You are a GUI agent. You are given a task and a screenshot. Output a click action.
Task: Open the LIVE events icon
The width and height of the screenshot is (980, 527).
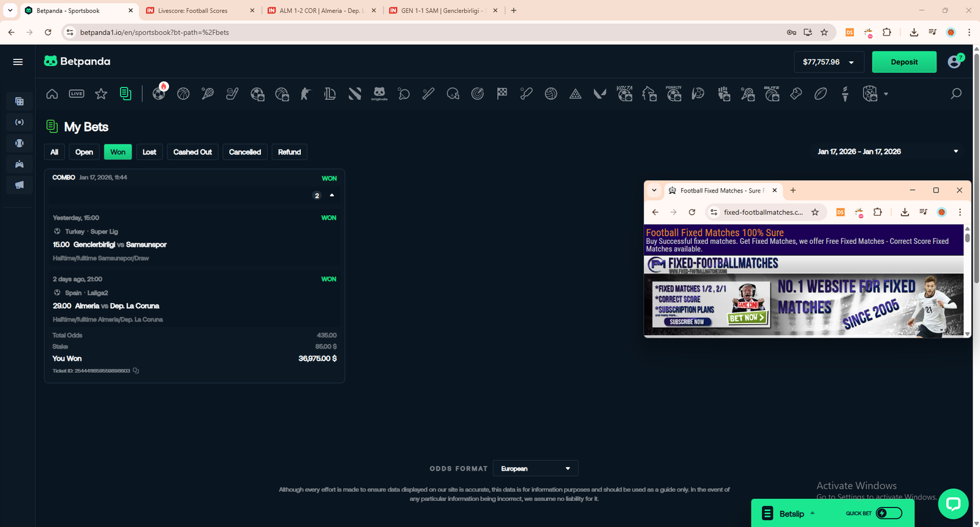tap(77, 94)
